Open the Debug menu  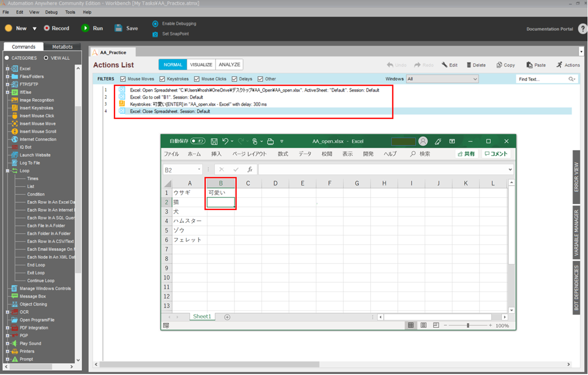[x=51, y=12]
